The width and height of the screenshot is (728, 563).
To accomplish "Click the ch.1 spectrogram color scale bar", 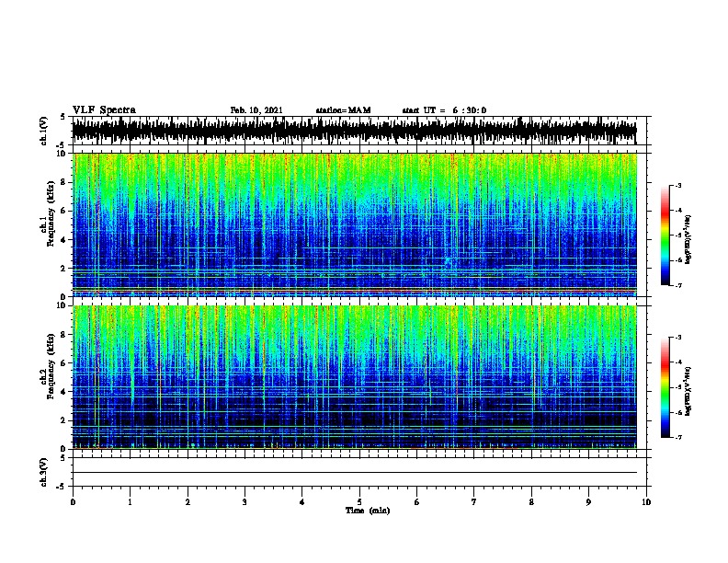I will coord(665,236).
